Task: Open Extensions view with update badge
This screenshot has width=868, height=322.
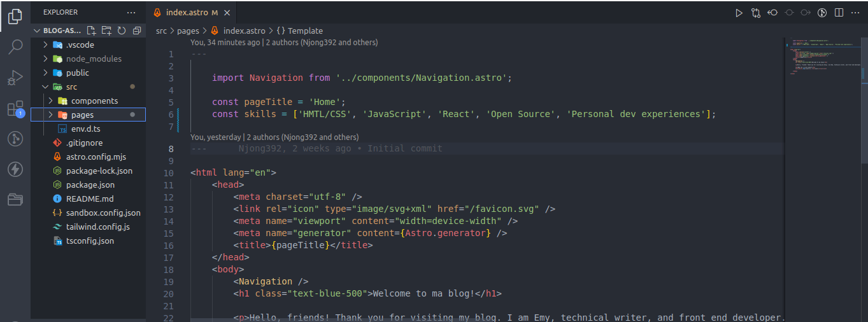Action: 15,108
